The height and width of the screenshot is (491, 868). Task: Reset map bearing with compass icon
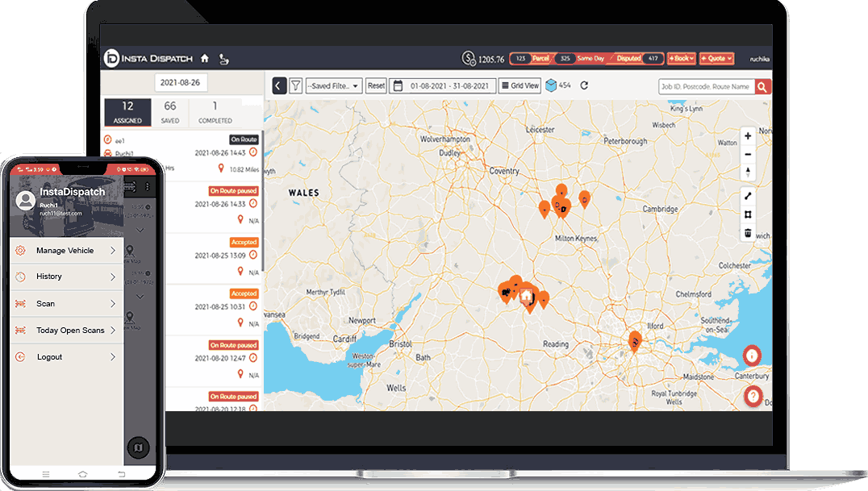(748, 173)
